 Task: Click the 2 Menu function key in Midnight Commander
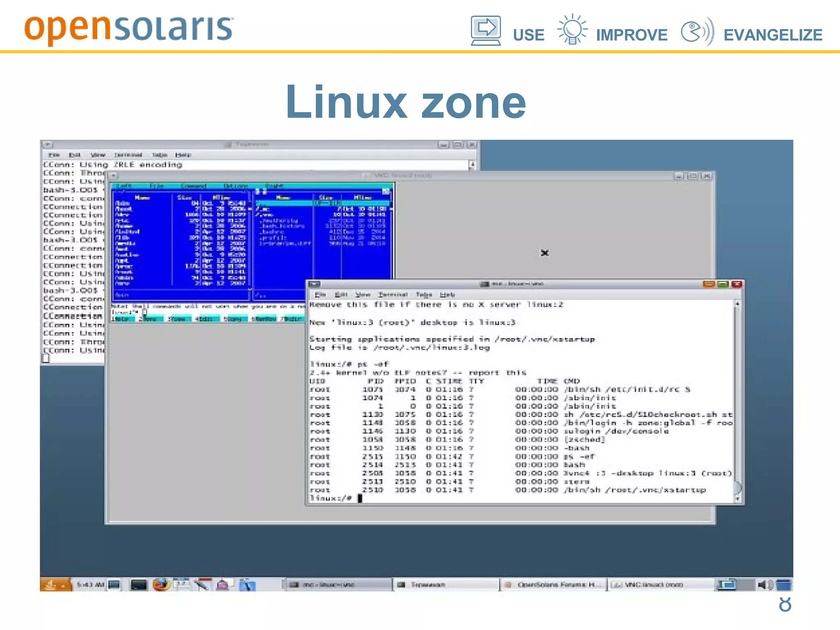click(x=151, y=319)
